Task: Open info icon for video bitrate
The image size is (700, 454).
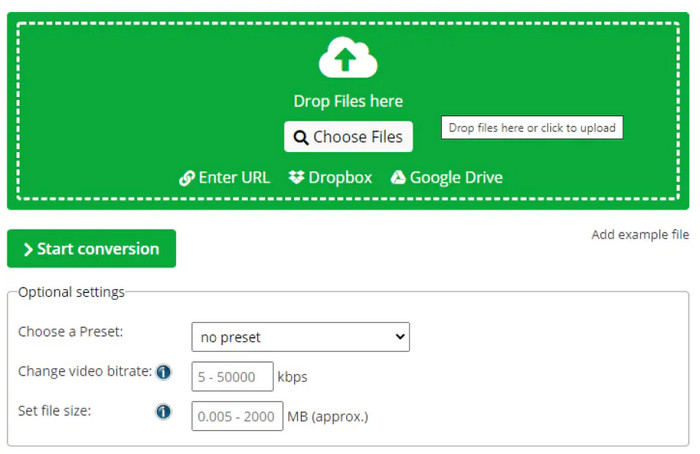Action: [x=163, y=372]
